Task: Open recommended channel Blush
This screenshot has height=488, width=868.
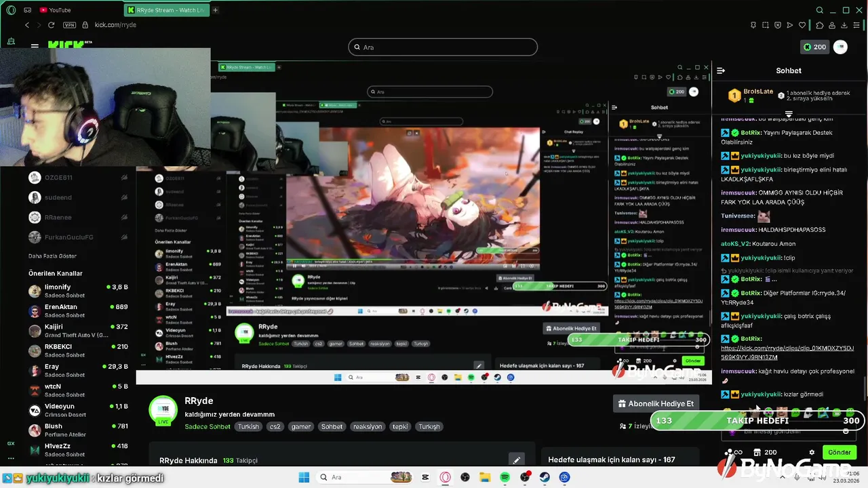Action: tap(78, 430)
